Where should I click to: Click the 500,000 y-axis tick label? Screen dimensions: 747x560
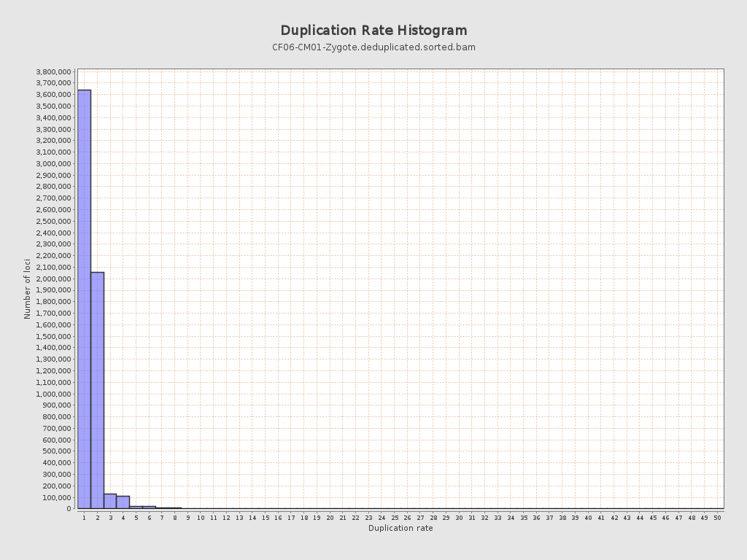(x=57, y=451)
